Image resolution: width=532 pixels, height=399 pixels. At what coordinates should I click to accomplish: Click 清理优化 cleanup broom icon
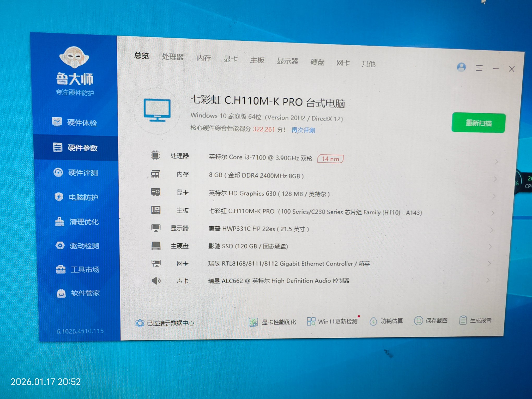(60, 221)
